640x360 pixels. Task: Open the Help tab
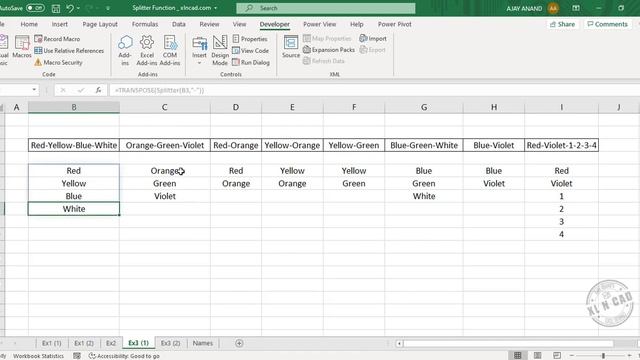click(357, 24)
